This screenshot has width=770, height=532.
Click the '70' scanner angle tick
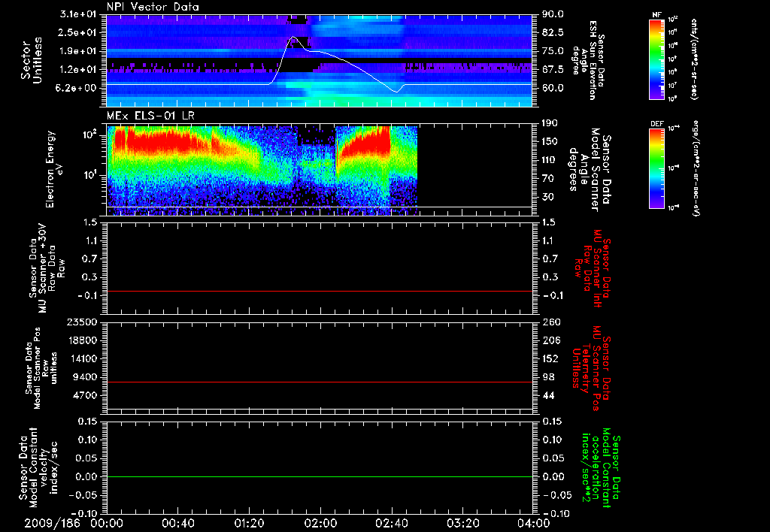click(x=547, y=178)
